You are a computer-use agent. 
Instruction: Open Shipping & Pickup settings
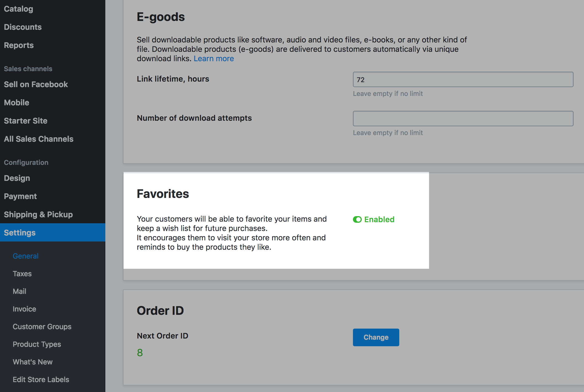[38, 214]
